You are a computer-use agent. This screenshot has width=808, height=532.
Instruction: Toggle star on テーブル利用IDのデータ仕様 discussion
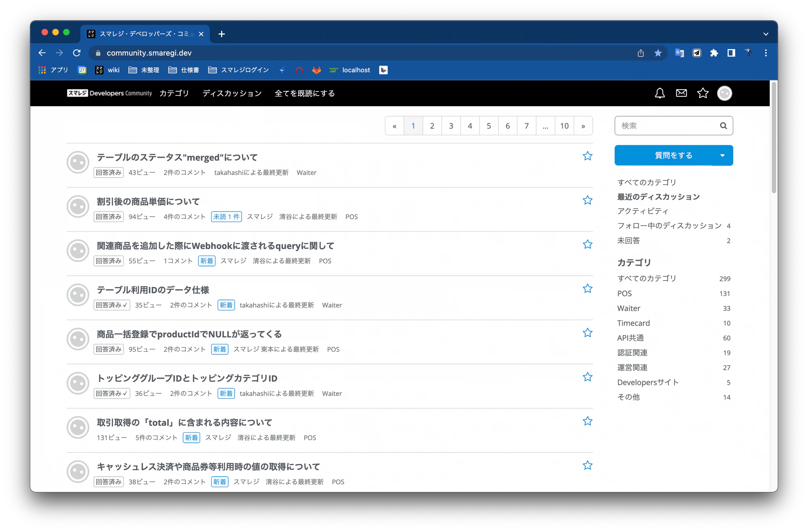click(x=587, y=289)
